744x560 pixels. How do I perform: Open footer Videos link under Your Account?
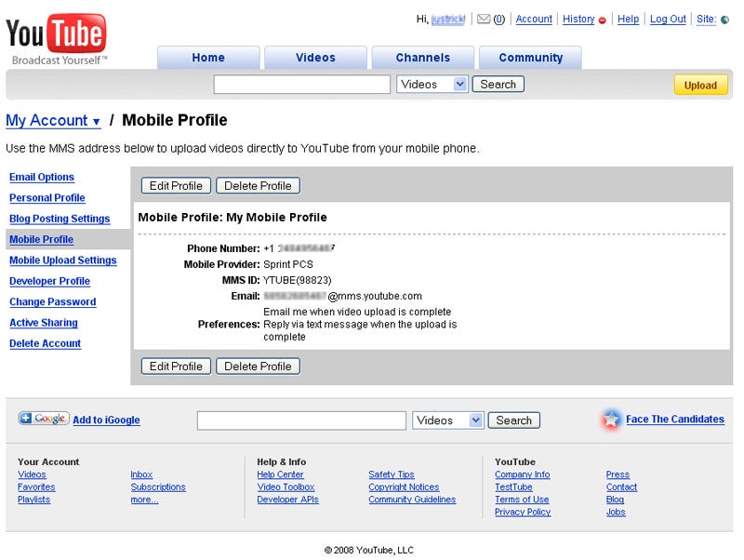click(32, 474)
